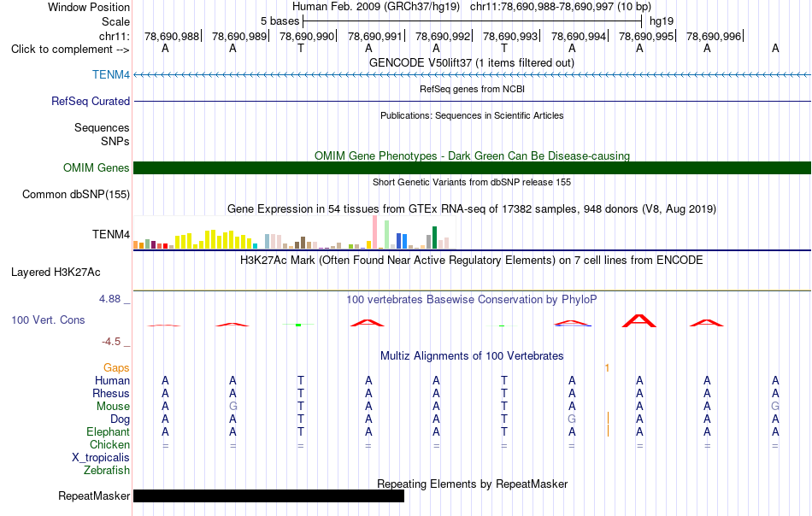Click the OMIM Gene Phenotypes track title

point(472,155)
